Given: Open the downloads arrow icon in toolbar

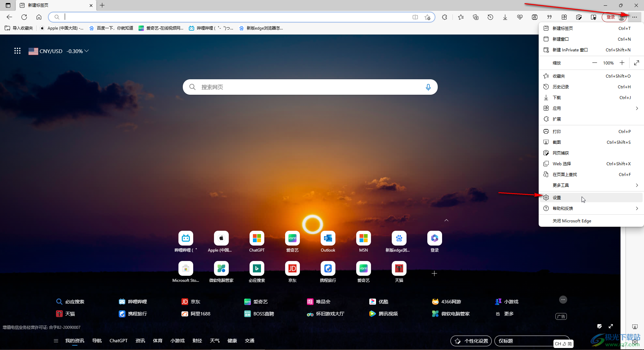Looking at the screenshot, I should [505, 17].
